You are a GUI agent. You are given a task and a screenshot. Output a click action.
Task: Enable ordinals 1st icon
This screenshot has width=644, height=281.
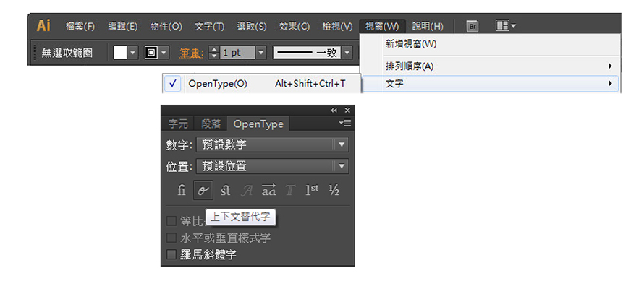click(x=312, y=190)
